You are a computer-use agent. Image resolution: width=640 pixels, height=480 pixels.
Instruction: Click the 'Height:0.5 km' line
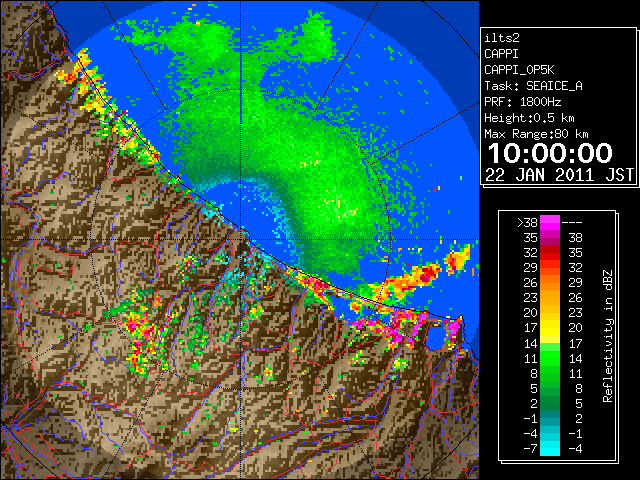tap(529, 118)
